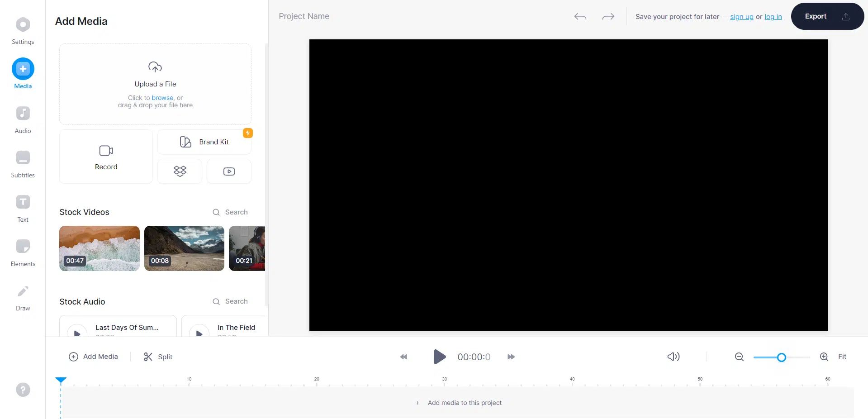Screen dimensions: 868x419
Task: Import media from Dropbox
Action: (180, 171)
